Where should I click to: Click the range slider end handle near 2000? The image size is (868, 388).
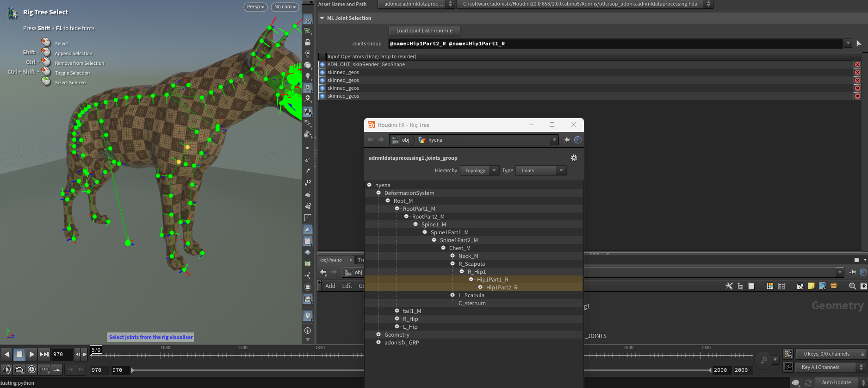coord(710,370)
